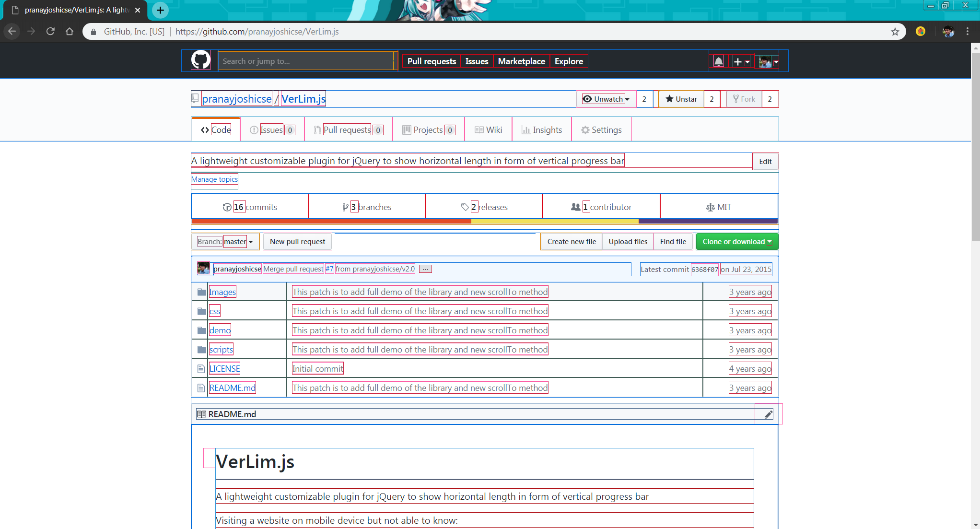Image resolution: width=980 pixels, height=529 pixels.
Task: Click New pull request button
Action: 297,242
